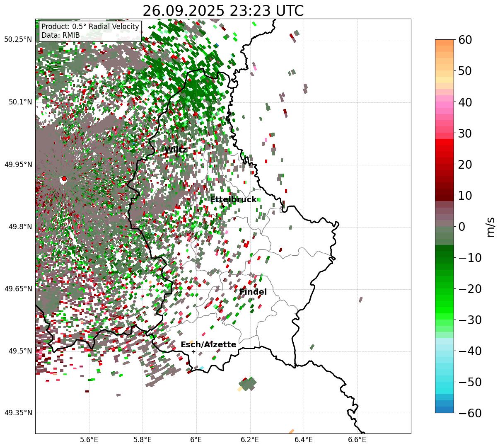Click the 6.4°E longitude tick label
The width and height of the screenshot is (500, 448).
304,440
